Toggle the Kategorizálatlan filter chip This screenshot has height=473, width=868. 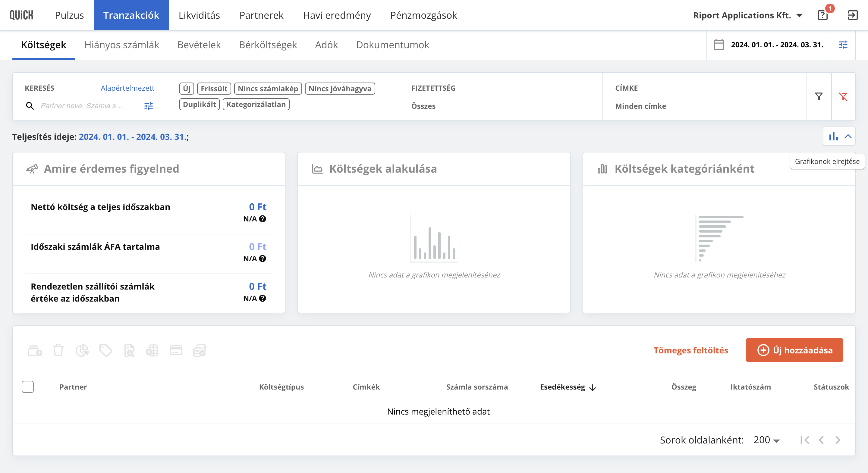256,105
